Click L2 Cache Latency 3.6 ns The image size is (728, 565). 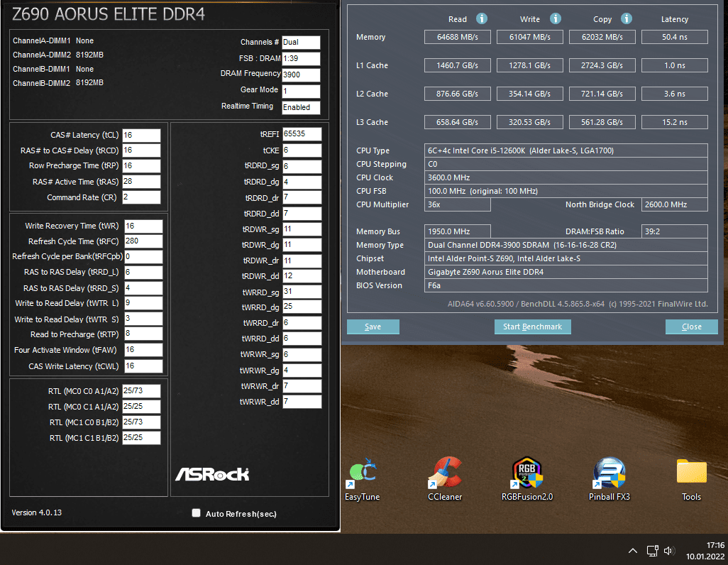[x=675, y=94]
